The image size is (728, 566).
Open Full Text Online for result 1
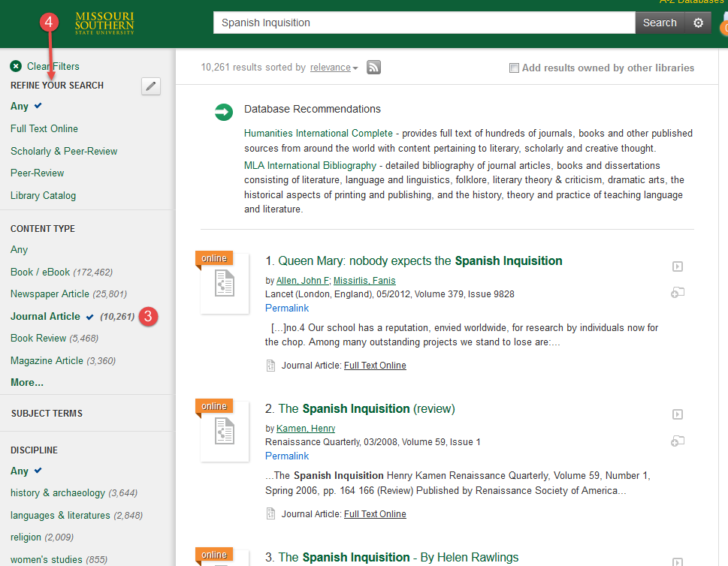pos(375,366)
